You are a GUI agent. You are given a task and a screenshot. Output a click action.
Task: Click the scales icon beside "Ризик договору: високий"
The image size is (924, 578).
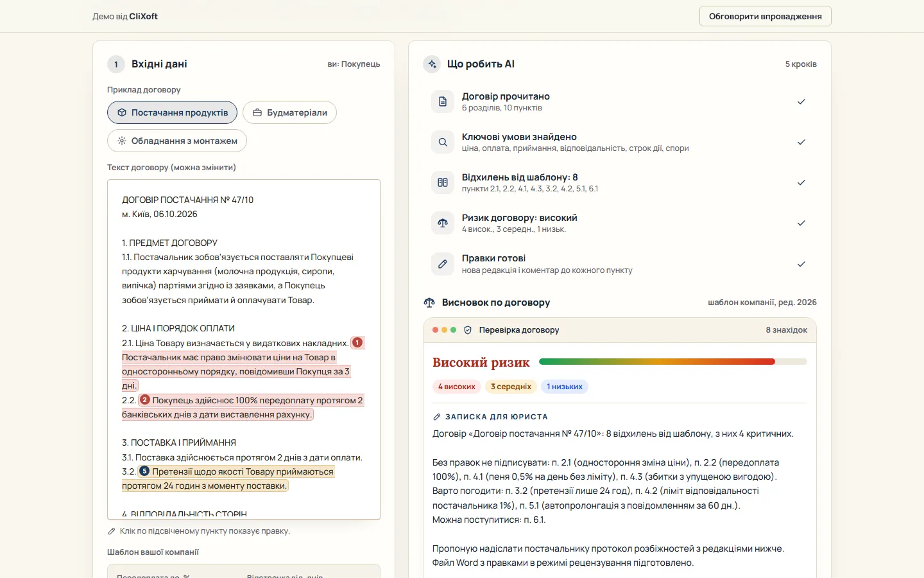pyautogui.click(x=443, y=223)
